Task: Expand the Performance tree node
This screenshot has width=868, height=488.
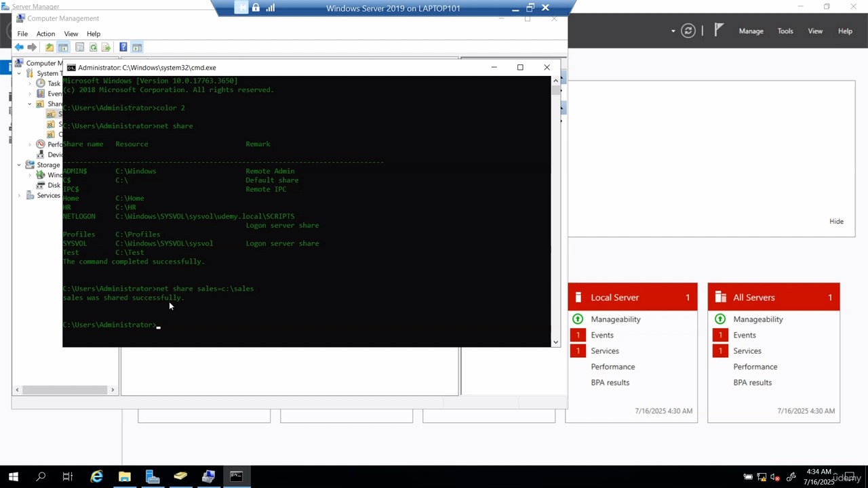Action: [30, 144]
